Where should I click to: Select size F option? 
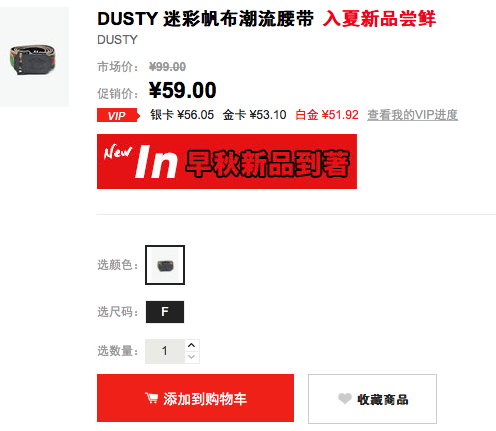165,312
